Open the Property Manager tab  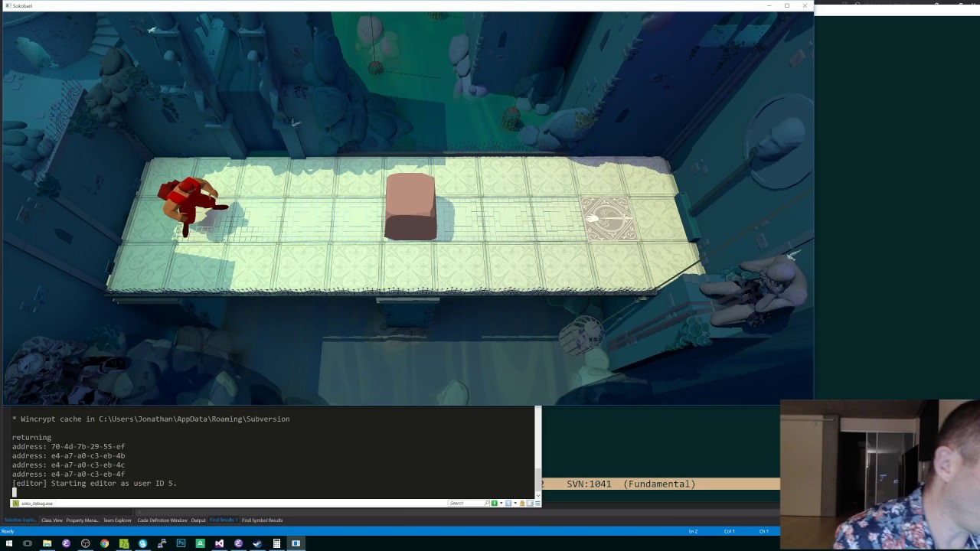click(x=82, y=520)
